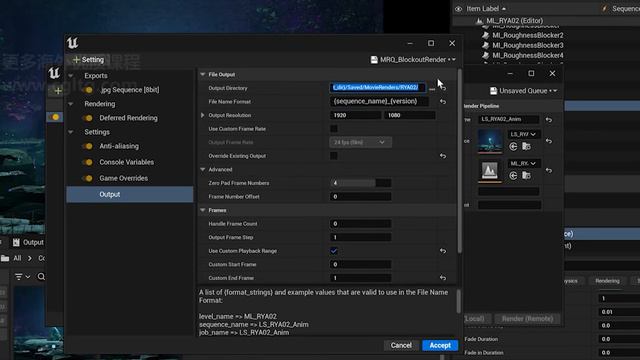Browse to LS_RY sequence in Content Browser
640x360 pixels.
click(x=527, y=147)
